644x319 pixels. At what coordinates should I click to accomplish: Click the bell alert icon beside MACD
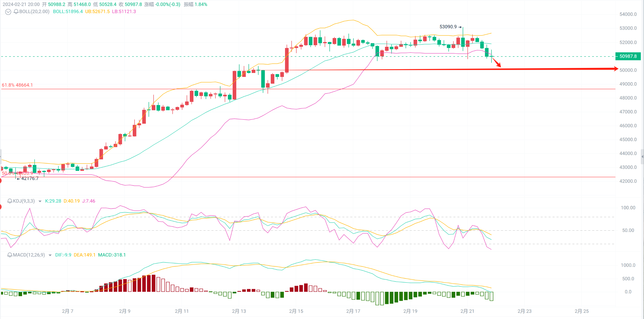tap(10, 255)
